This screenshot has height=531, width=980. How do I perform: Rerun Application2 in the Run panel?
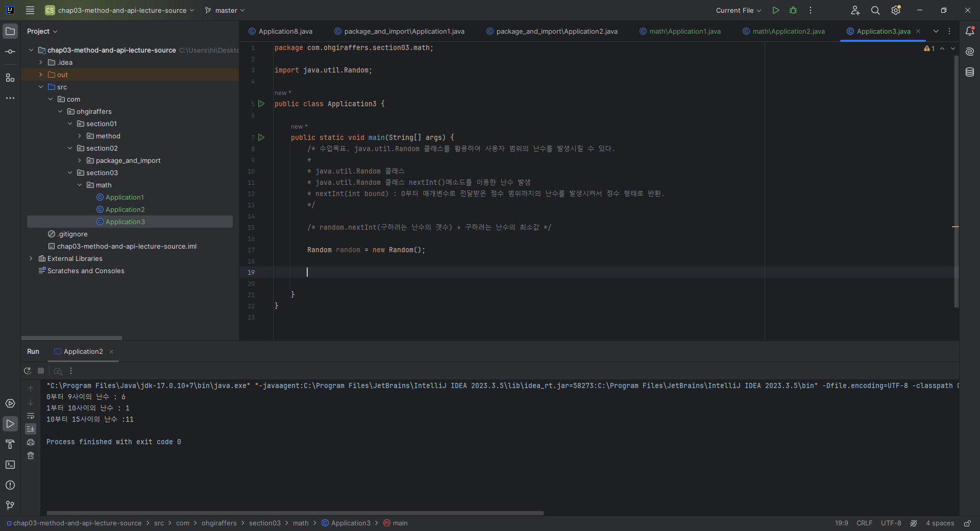coord(28,371)
